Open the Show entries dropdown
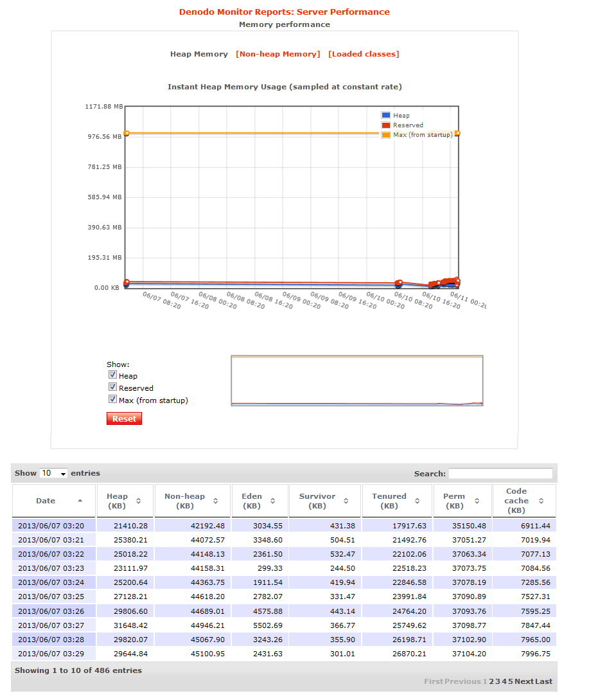Image resolution: width=589 pixels, height=700 pixels. [x=53, y=473]
